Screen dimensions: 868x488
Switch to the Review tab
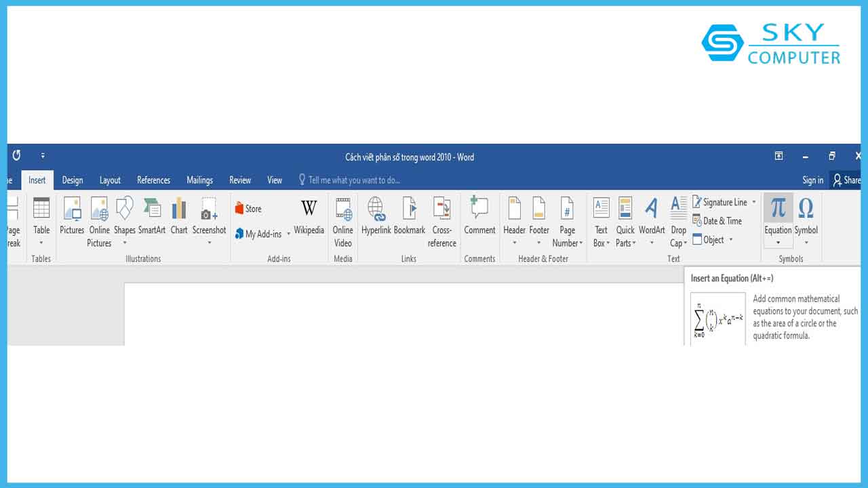[240, 180]
